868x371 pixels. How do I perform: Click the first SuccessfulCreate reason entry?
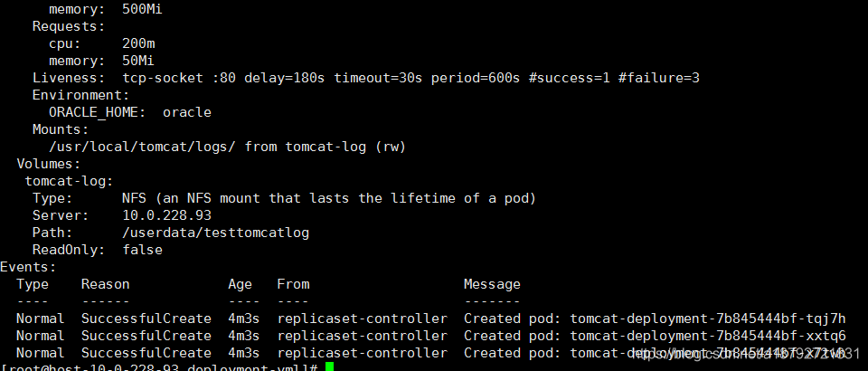point(146,319)
